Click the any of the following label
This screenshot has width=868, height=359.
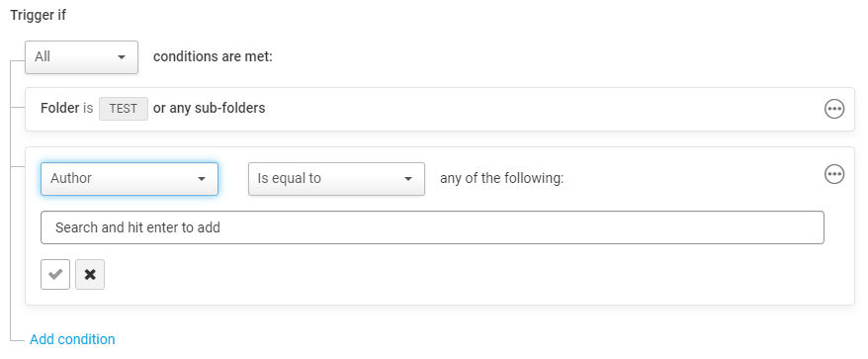(501, 178)
